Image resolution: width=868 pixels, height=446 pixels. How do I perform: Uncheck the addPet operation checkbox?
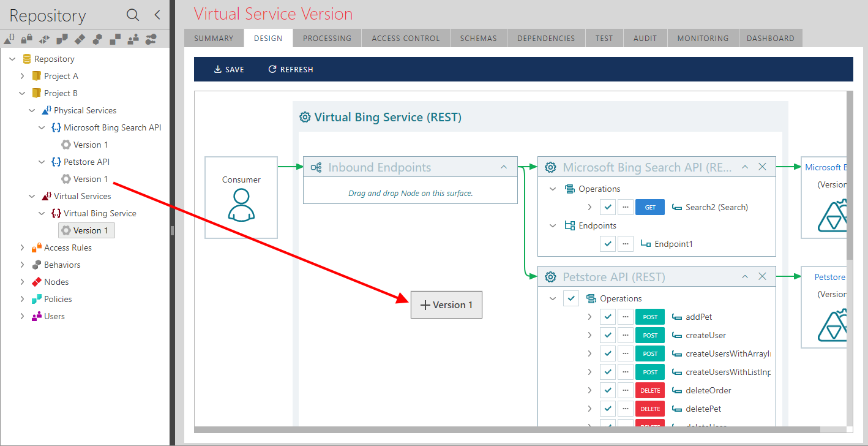pos(607,317)
